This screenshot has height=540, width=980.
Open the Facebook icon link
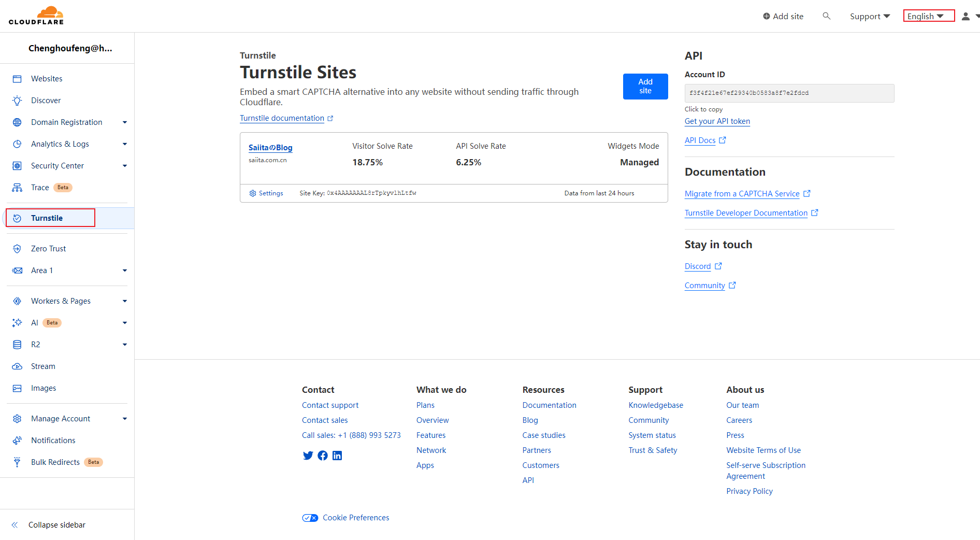click(x=323, y=456)
